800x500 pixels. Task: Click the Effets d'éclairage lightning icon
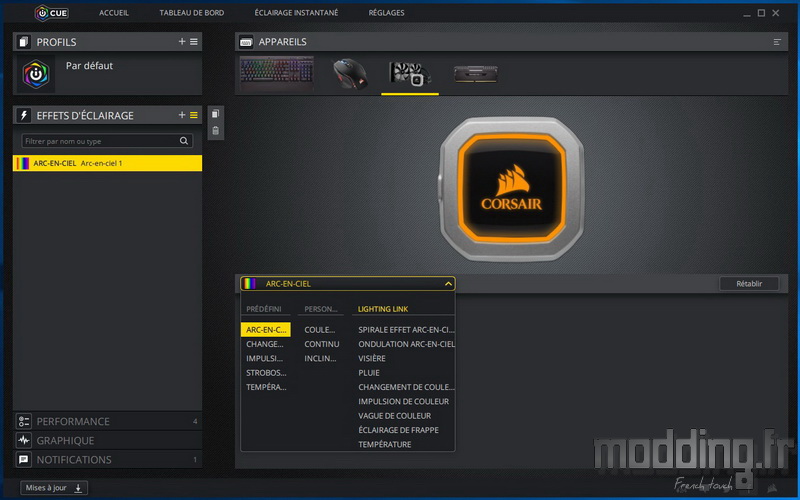(23, 115)
